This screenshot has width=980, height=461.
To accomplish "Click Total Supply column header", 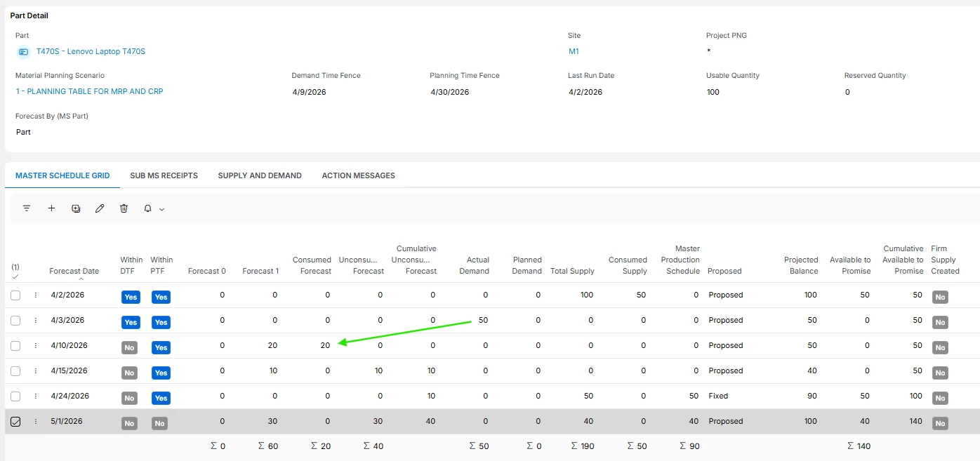I will click(572, 271).
